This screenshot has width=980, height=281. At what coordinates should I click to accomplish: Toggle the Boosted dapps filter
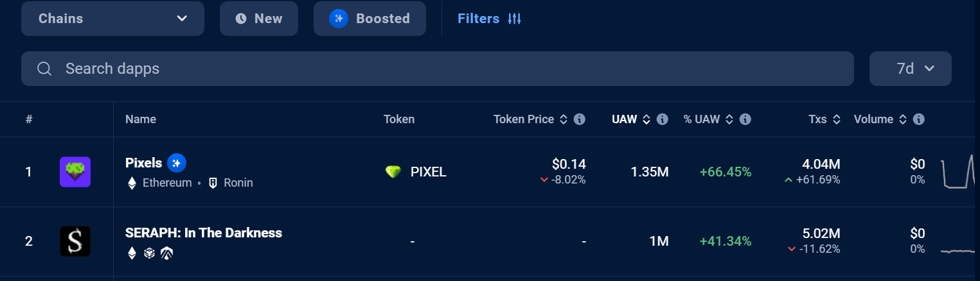[x=370, y=19]
